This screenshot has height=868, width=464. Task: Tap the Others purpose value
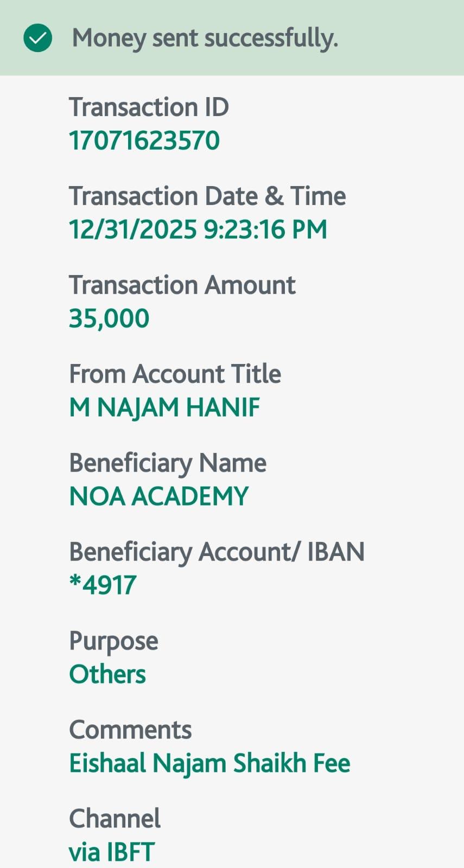coord(107,674)
